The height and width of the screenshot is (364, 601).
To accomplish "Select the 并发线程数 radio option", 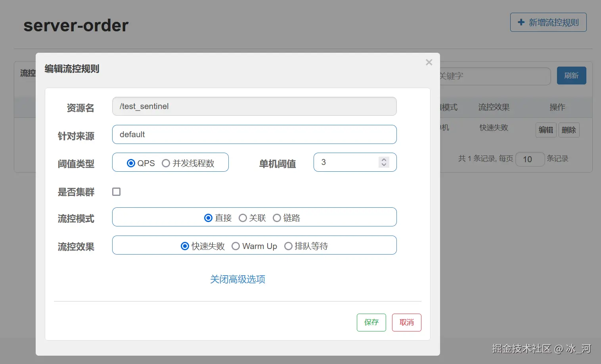I will (x=166, y=163).
